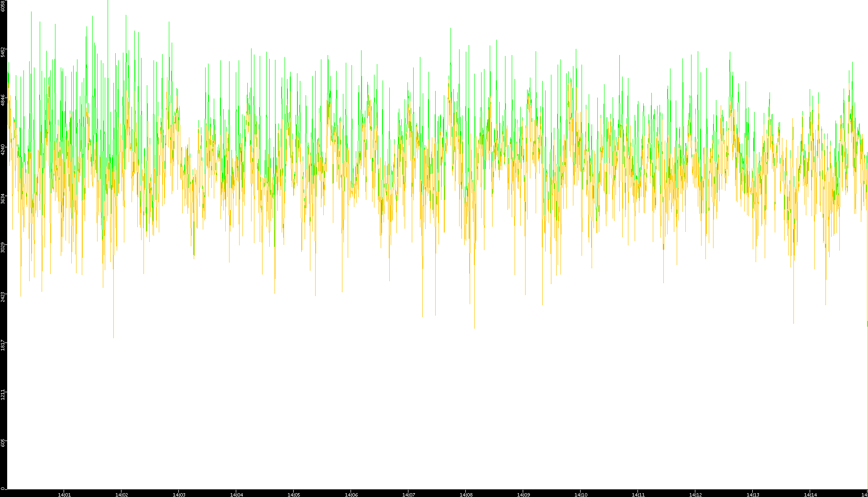Click the 14:11 time axis label
Screen dimensions: 868x497
[638, 495]
